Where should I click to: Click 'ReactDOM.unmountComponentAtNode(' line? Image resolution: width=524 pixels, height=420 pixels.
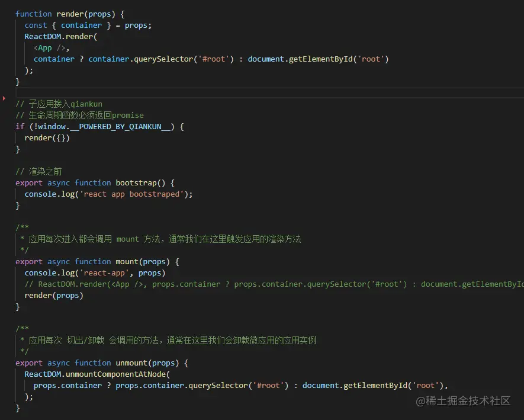pyautogui.click(x=97, y=374)
